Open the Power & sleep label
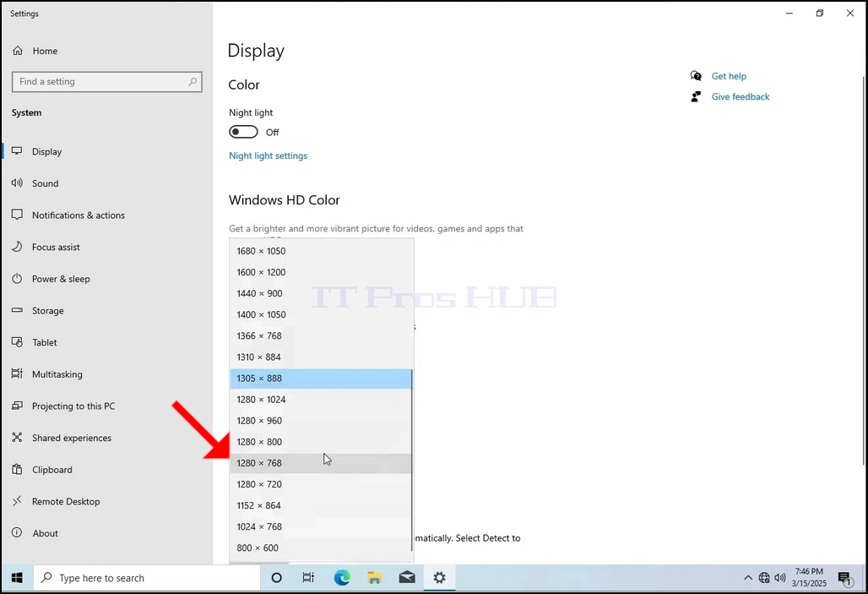The height and width of the screenshot is (594, 868). 61,279
